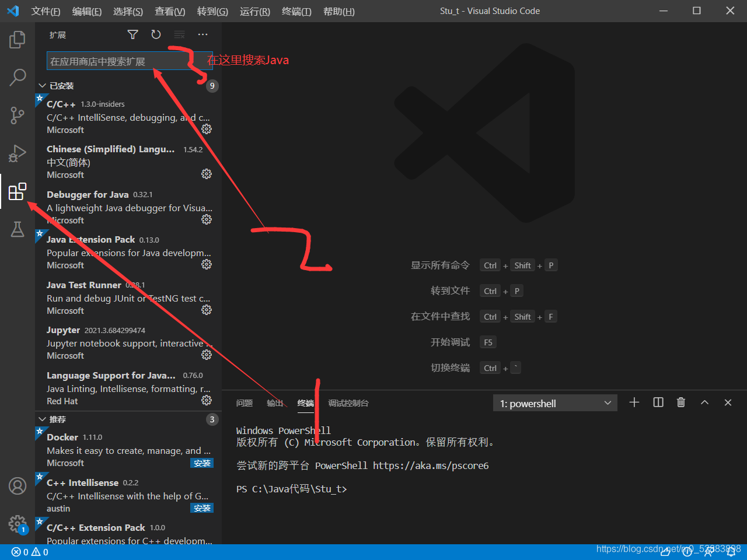747x560 pixels.
Task: Select the C/C++ Extension Pack entry
Action: [128, 531]
